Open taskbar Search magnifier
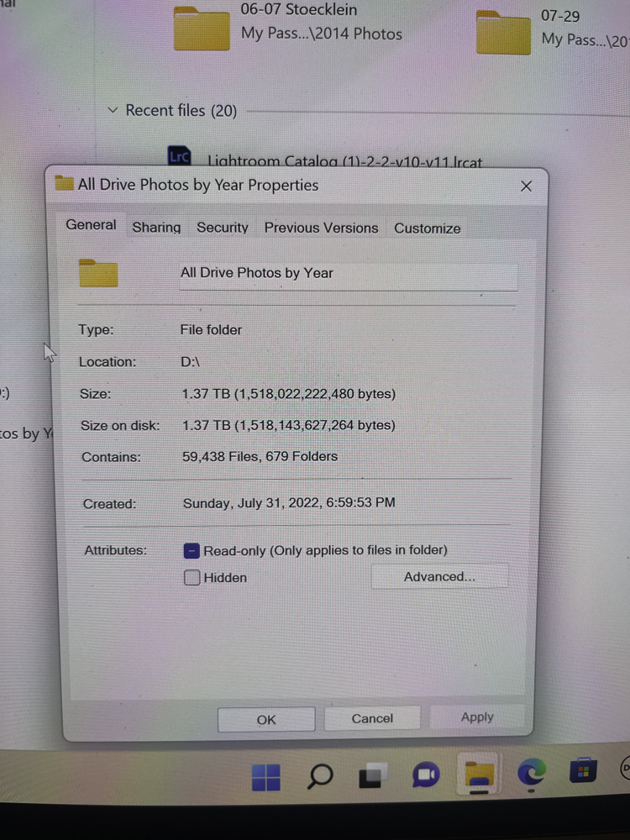Viewport: 630px width, 840px height. tap(320, 776)
